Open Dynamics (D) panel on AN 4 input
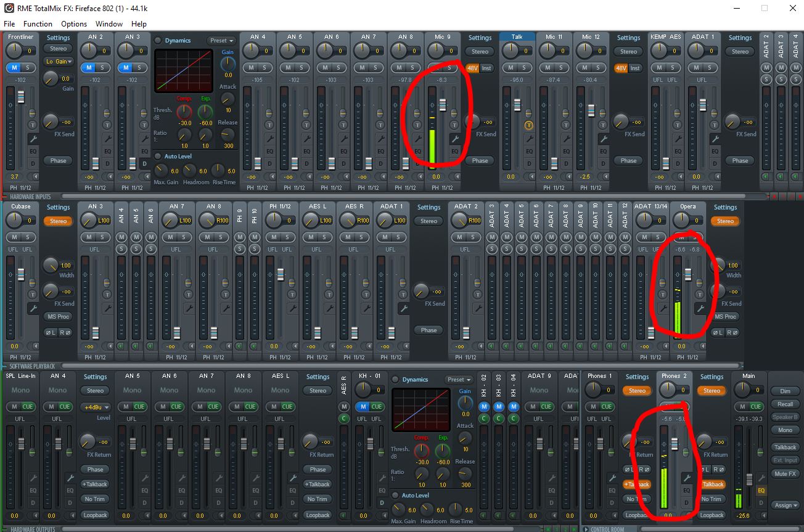Image resolution: width=804 pixels, height=532 pixels. (x=269, y=163)
